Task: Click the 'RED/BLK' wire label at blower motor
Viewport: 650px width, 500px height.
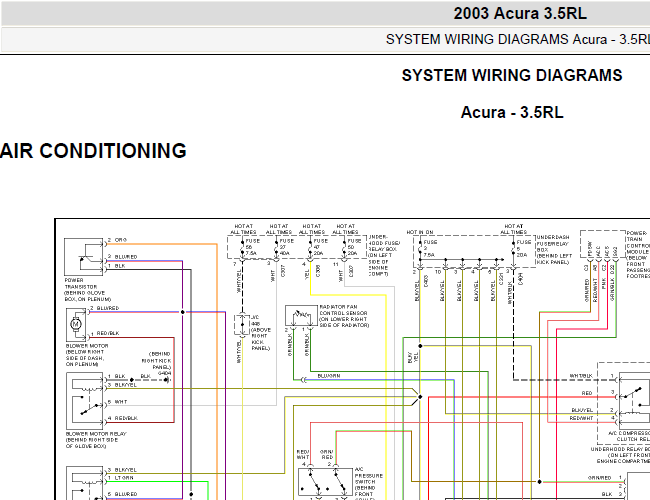Action: [x=108, y=333]
